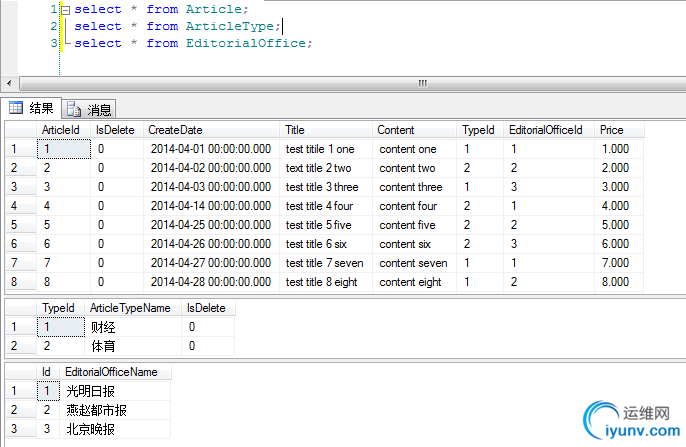Click the Article grid IsDelete column header
686x447 pixels.
(x=117, y=130)
